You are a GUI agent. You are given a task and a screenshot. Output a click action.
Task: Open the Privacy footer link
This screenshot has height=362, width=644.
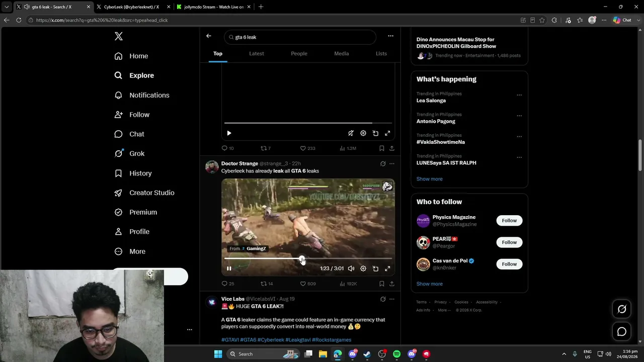(x=440, y=302)
